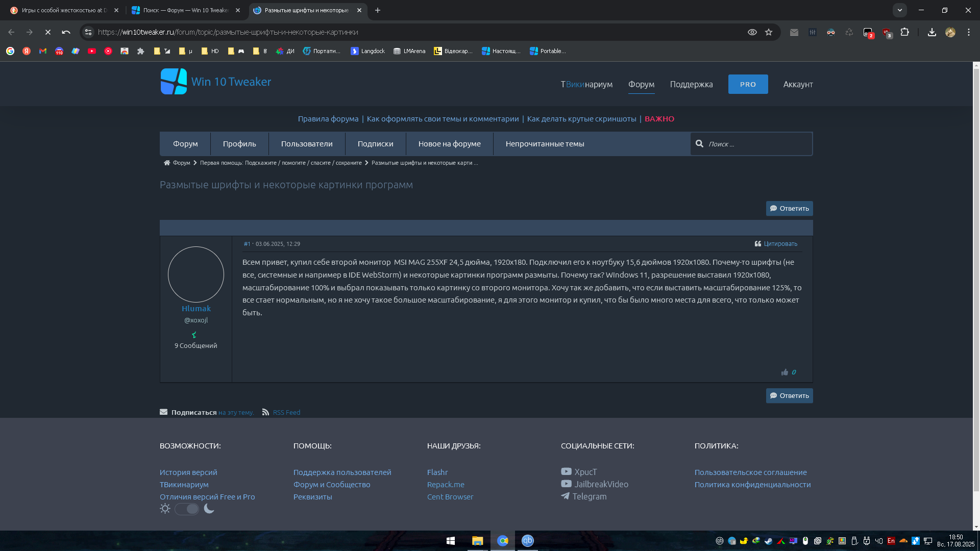Open the HD bookmarks folder

pos(210,51)
